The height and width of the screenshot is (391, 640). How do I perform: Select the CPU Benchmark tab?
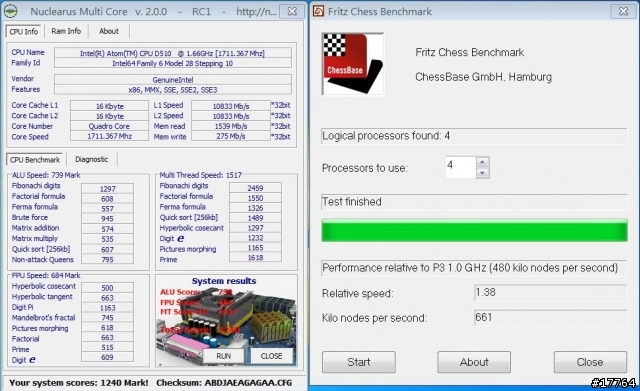point(35,160)
